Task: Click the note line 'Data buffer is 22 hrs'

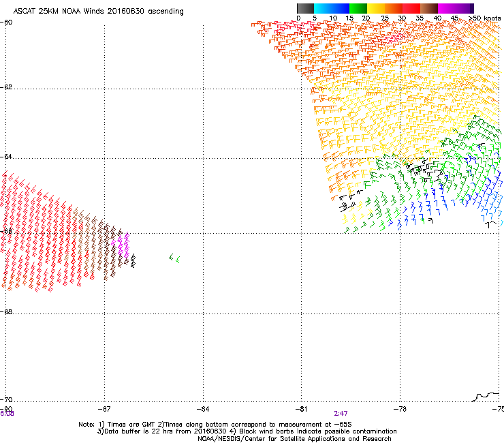Action: (x=247, y=431)
